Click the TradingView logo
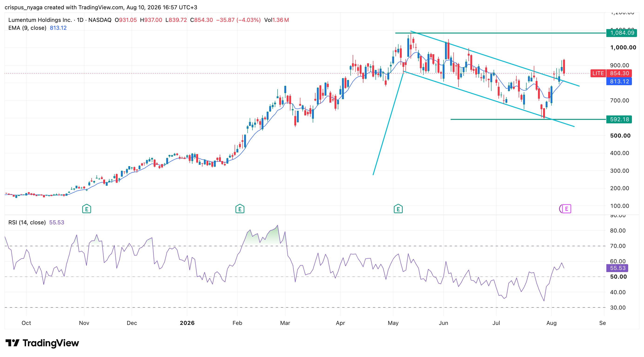 click(42, 343)
